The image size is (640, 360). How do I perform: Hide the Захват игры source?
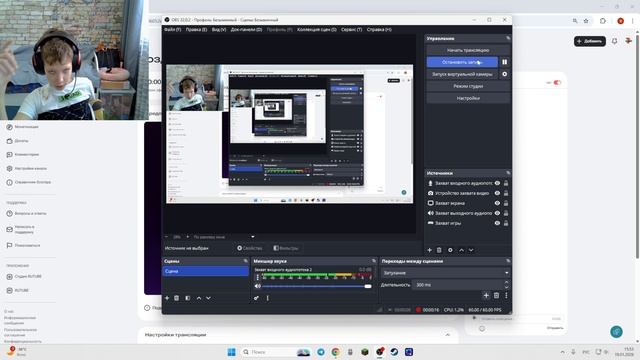497,223
